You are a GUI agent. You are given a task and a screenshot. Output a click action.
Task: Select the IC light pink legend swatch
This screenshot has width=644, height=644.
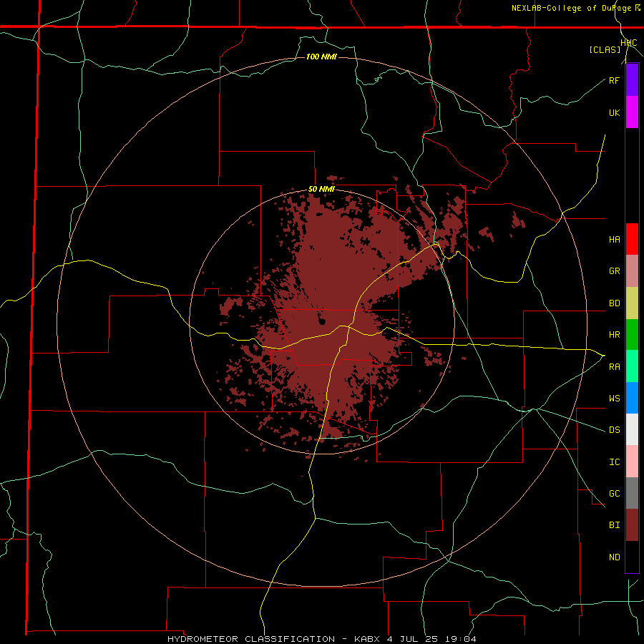(x=632, y=462)
